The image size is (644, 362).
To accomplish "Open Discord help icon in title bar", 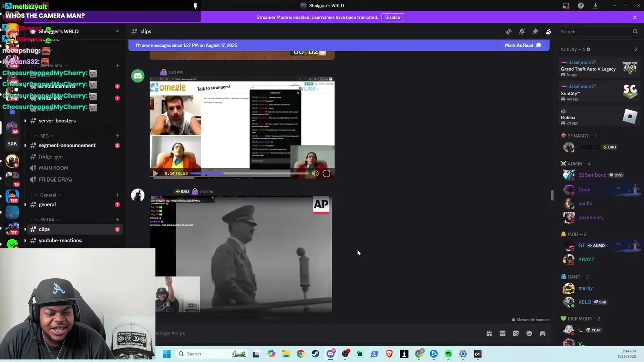I will (581, 6).
